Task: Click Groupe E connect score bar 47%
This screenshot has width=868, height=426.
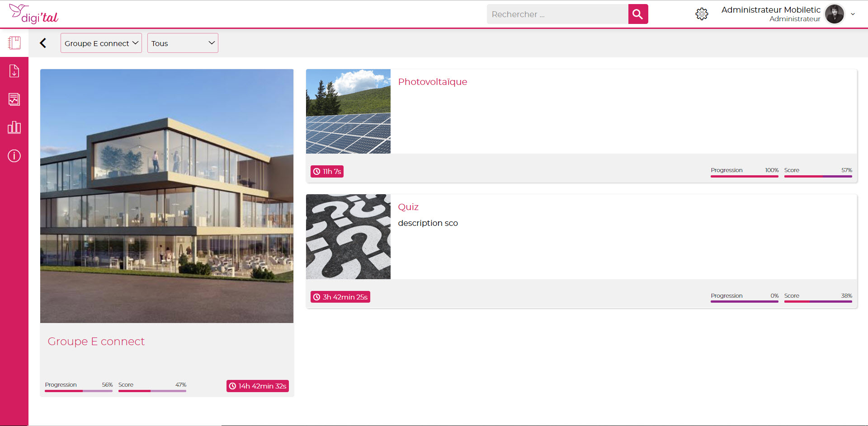Action: click(x=152, y=391)
